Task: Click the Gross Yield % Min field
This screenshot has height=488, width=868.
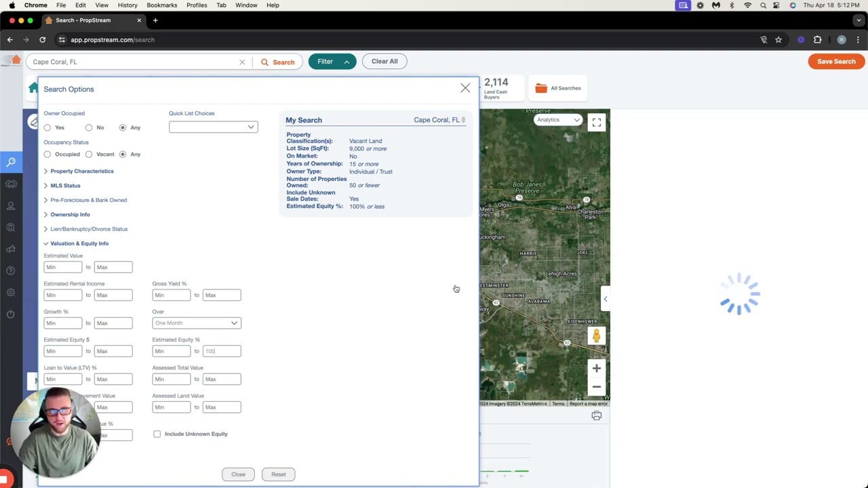Action: click(172, 295)
